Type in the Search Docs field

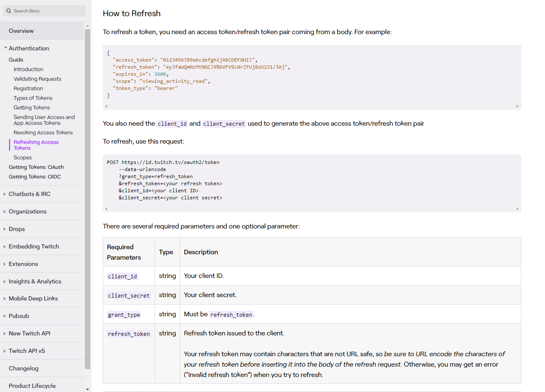pos(48,11)
